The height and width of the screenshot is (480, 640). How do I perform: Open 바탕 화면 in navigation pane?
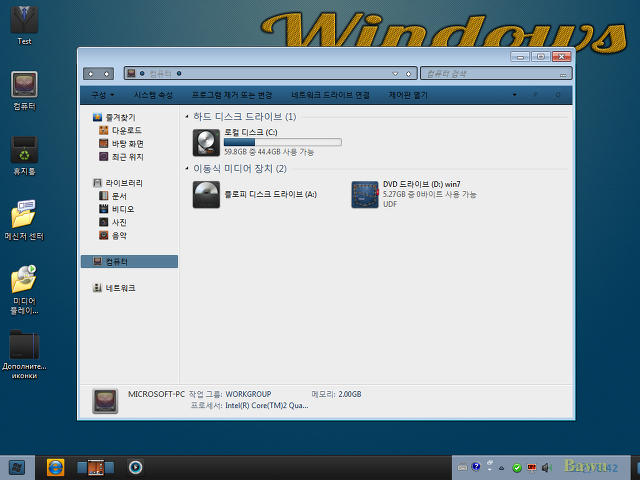click(121, 144)
